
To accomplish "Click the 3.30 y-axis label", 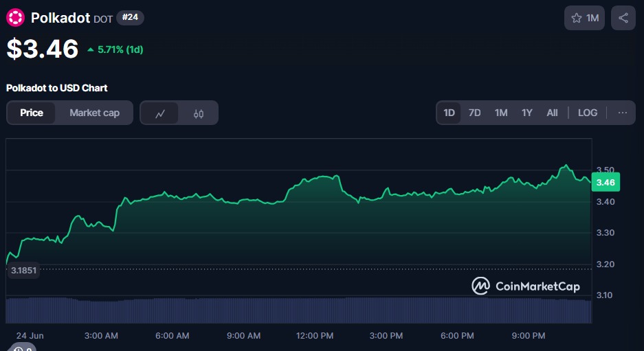I will pos(606,233).
